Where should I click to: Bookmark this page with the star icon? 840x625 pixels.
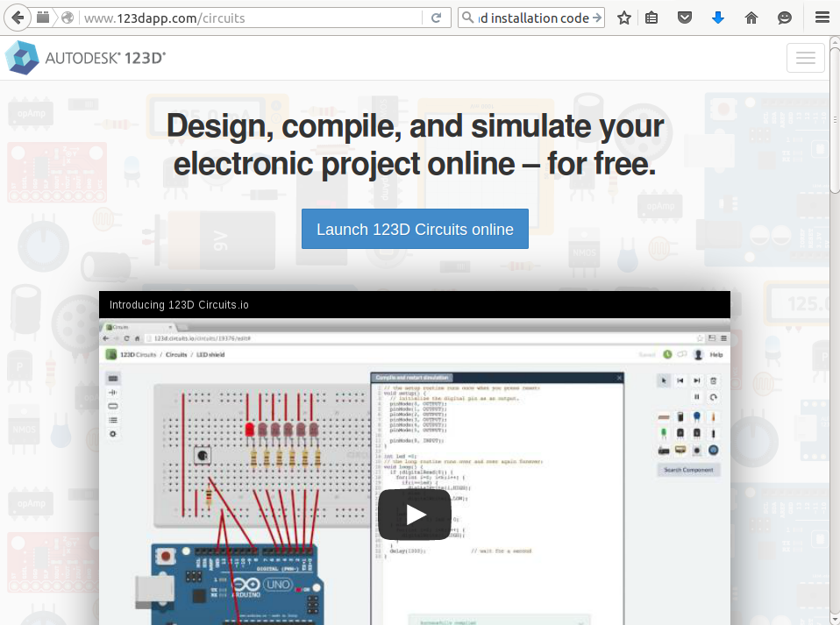623,18
